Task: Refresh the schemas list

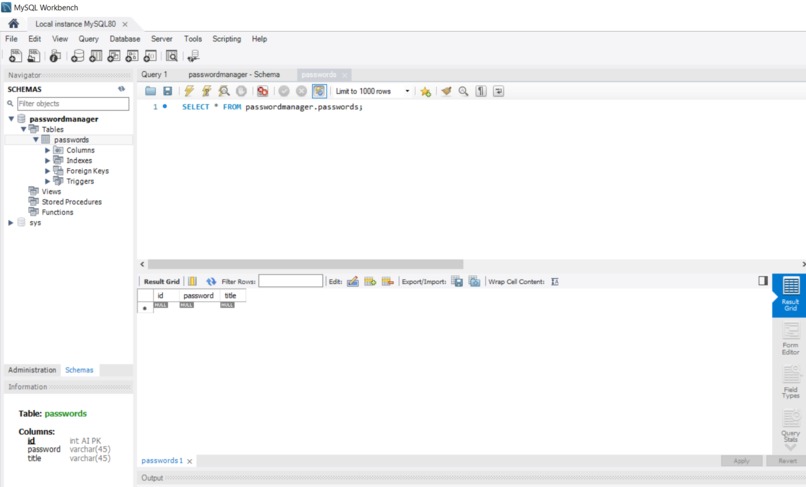Action: pyautogui.click(x=121, y=89)
